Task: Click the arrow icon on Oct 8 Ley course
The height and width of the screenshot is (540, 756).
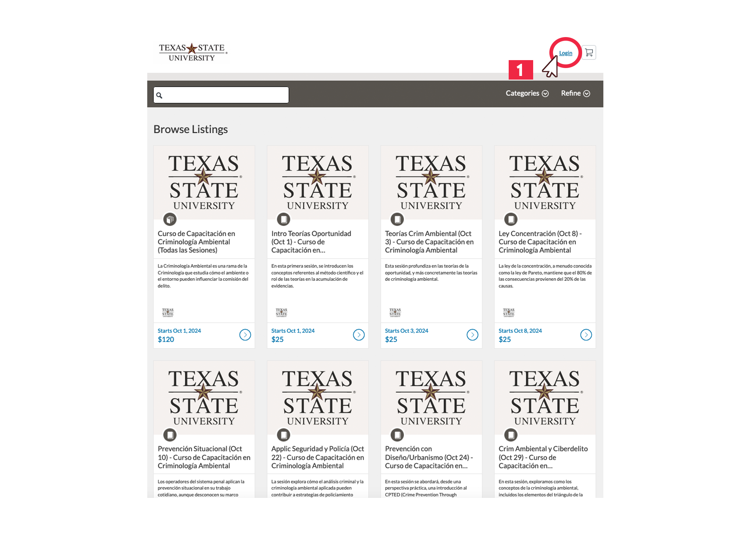Action: [586, 335]
